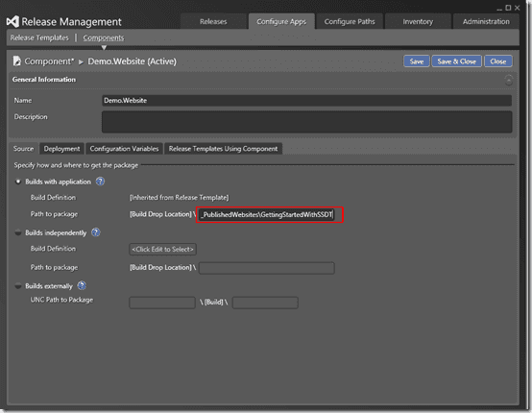Open the Releases tab
532x413 pixels.
pos(213,21)
